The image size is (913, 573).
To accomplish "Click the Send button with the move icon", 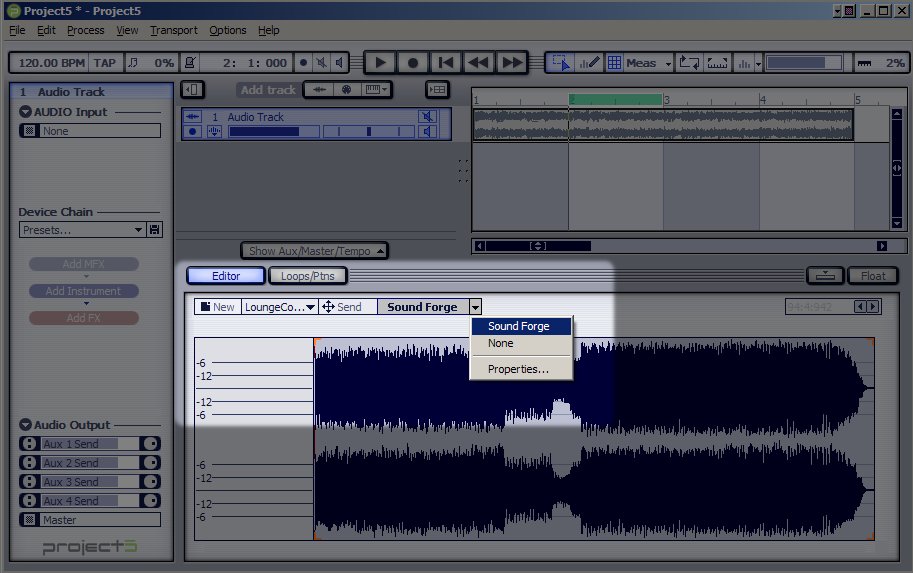I will pos(342,307).
